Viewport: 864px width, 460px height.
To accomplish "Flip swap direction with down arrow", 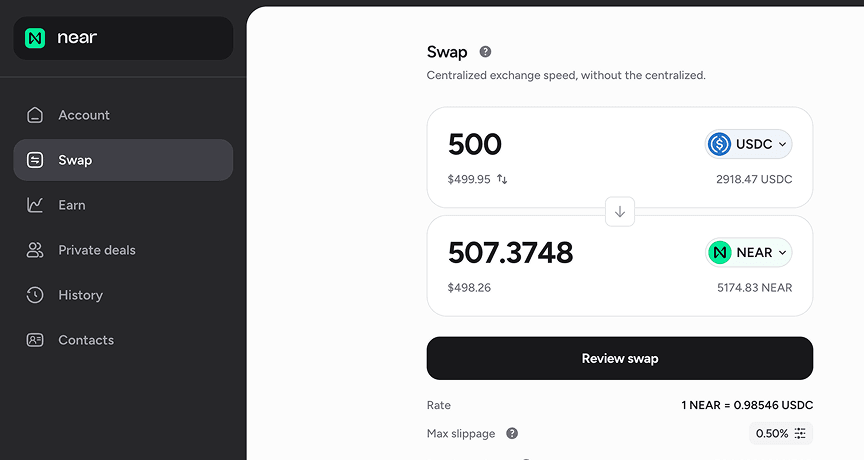I will 620,212.
